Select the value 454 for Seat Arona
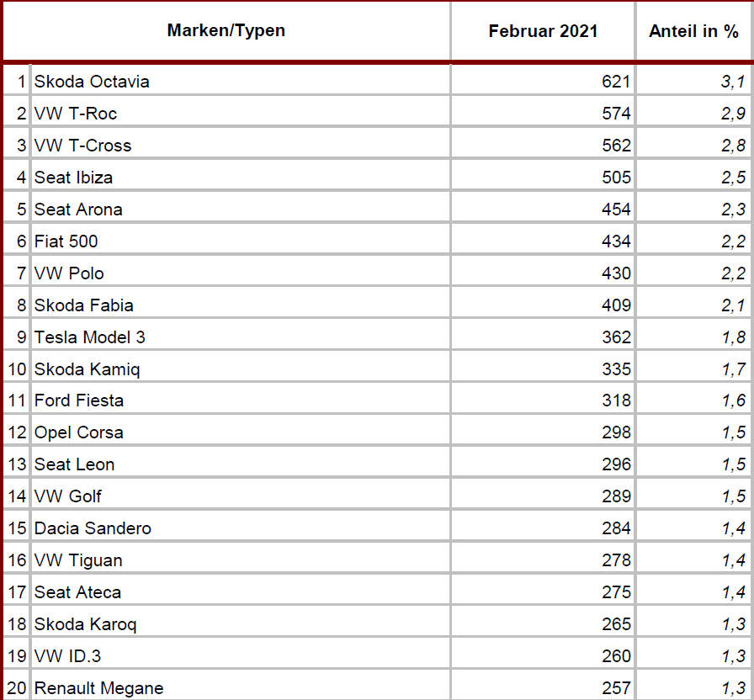The height and width of the screenshot is (700, 754). pyautogui.click(x=616, y=209)
